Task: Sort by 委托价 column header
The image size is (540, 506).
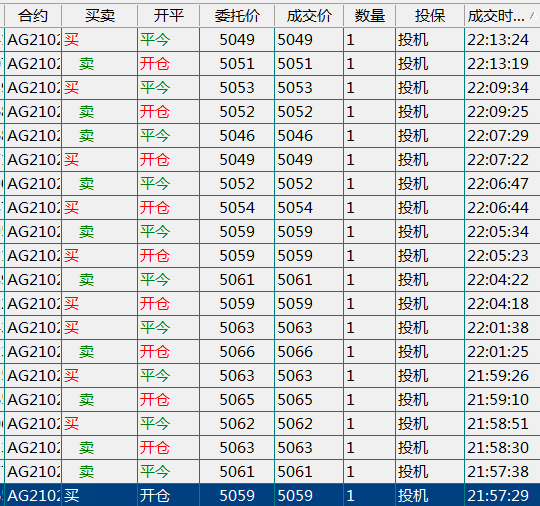Action: click(x=237, y=16)
